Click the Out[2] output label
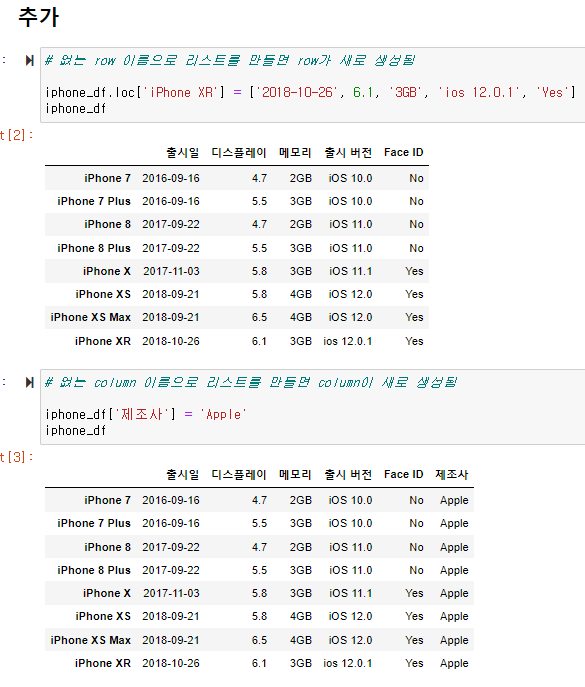 [17, 135]
